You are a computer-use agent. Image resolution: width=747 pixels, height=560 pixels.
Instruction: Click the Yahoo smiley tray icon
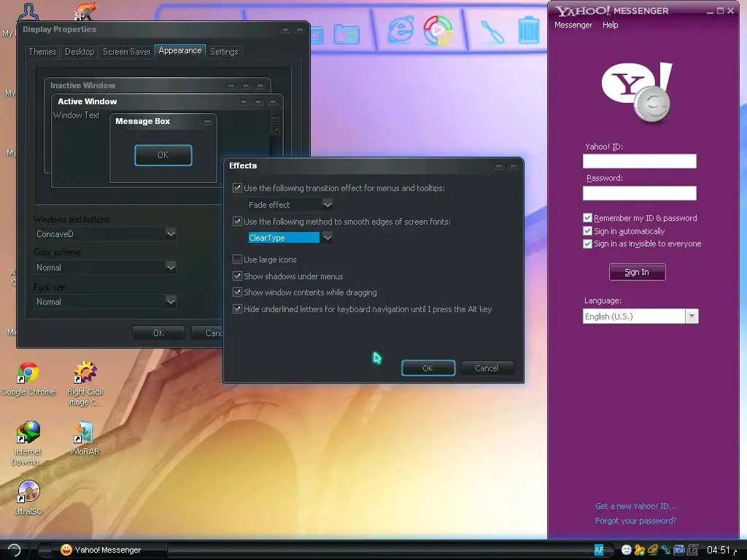(627, 550)
